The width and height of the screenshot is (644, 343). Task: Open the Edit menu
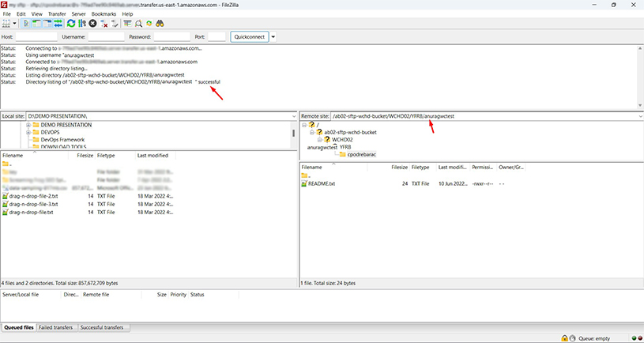(21, 14)
